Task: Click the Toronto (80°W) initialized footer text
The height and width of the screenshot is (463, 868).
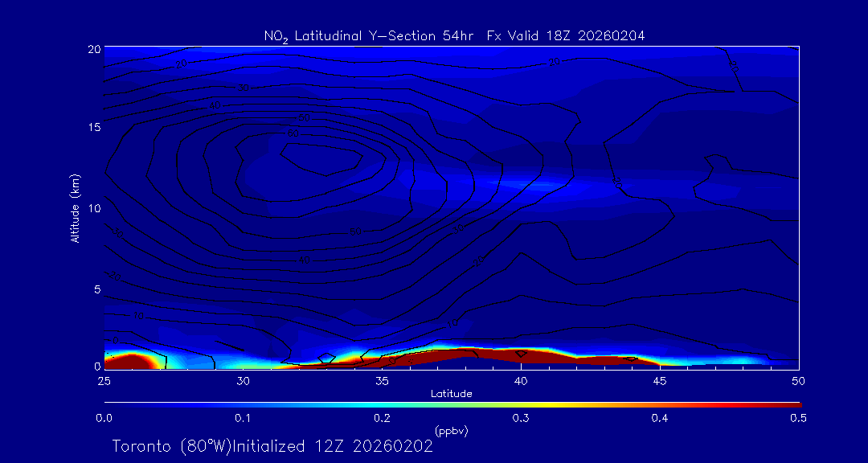Action: [272, 446]
